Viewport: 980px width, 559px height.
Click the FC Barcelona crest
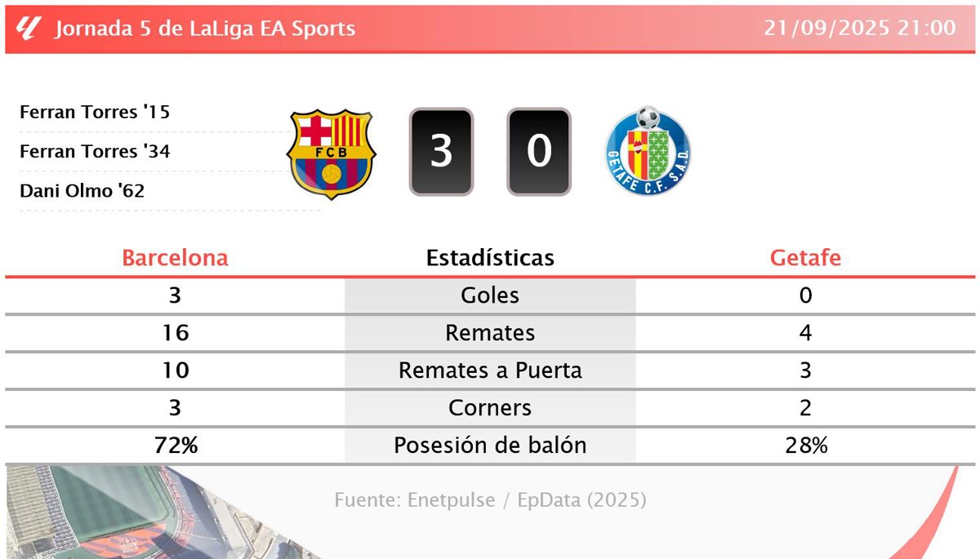(x=331, y=153)
